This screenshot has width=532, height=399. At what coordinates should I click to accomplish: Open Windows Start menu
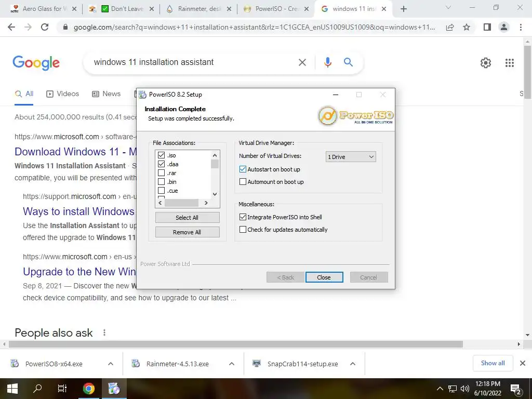tap(12, 389)
